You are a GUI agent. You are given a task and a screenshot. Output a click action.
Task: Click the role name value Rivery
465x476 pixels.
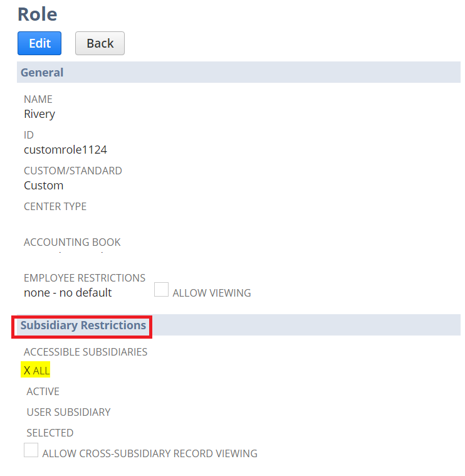click(39, 114)
